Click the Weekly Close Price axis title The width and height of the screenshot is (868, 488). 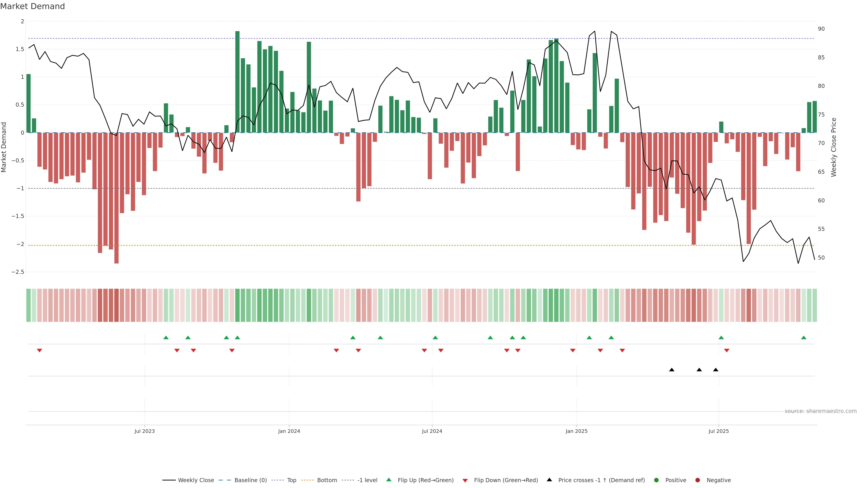coord(834,147)
